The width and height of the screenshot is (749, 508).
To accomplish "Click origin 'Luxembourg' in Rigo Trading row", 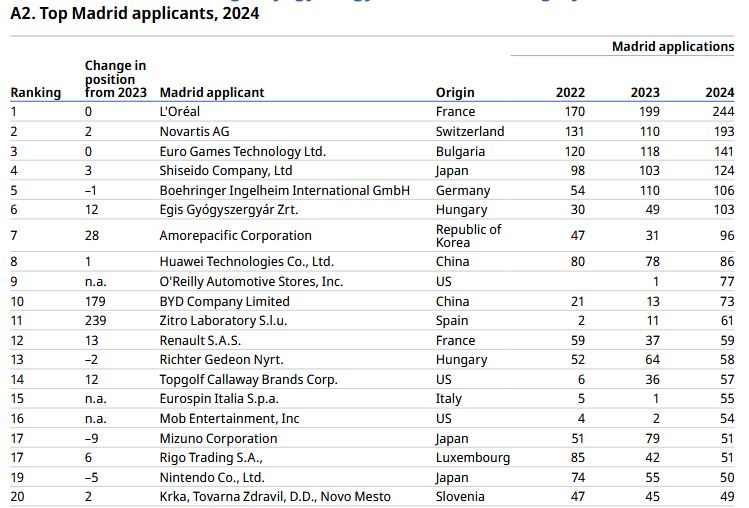I will tap(472, 458).
